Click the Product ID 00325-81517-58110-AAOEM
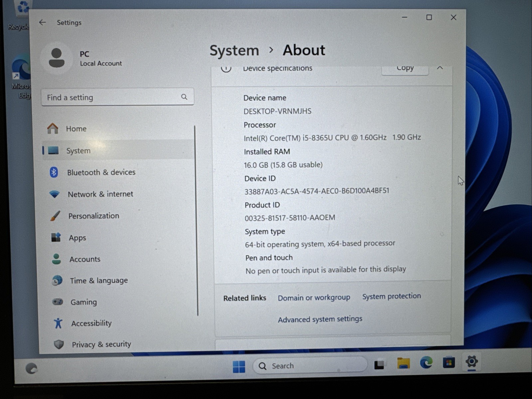532x399 pixels. 290,218
